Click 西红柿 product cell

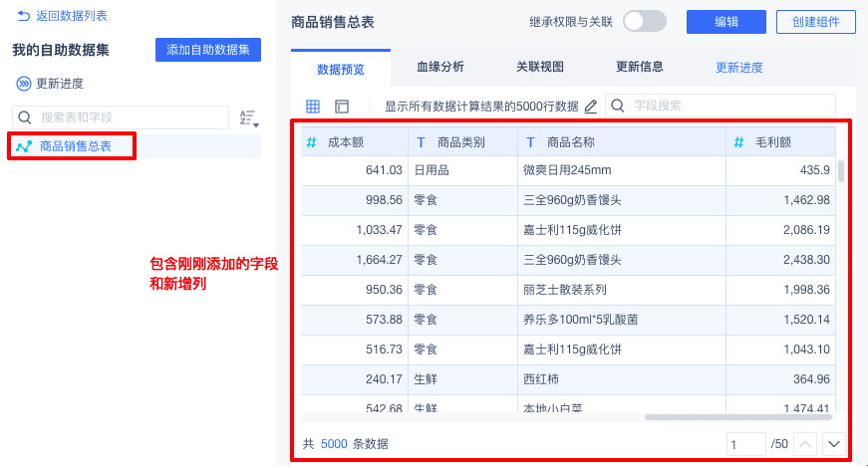coord(622,379)
